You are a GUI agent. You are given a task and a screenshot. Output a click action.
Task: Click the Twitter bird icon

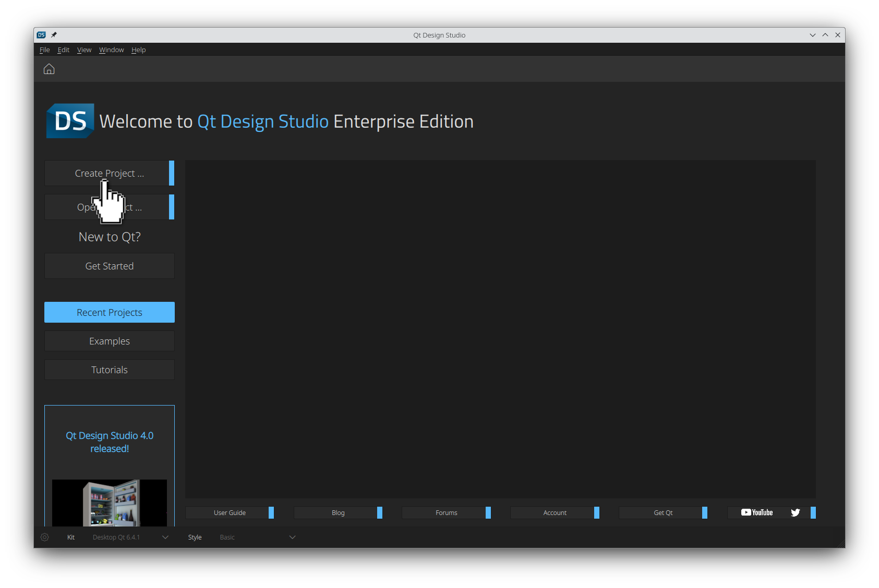(795, 512)
